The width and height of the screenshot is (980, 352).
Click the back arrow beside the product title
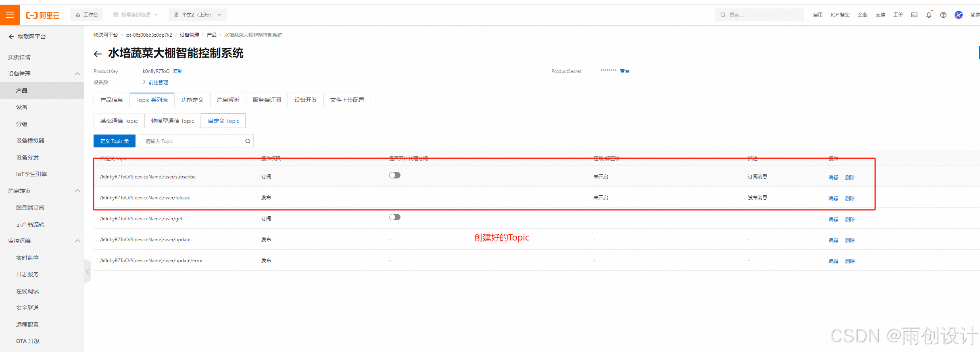tap(98, 54)
